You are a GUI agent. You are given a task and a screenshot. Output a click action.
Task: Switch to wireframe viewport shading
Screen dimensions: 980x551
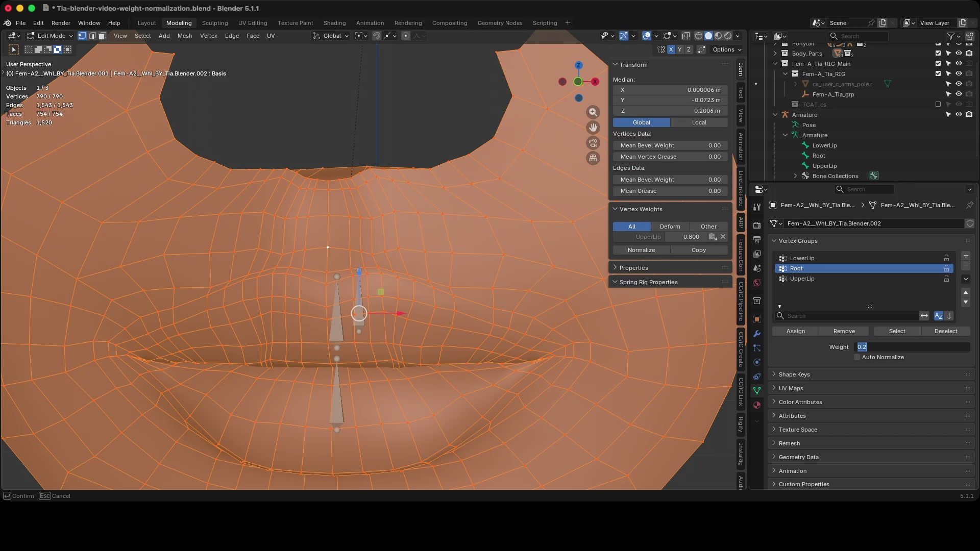coord(699,36)
